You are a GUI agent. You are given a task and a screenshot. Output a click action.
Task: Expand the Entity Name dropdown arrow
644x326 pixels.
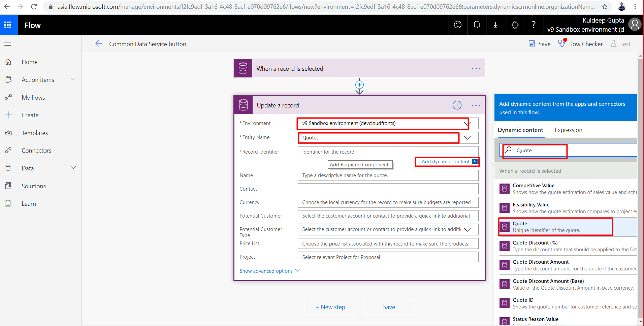pos(468,138)
